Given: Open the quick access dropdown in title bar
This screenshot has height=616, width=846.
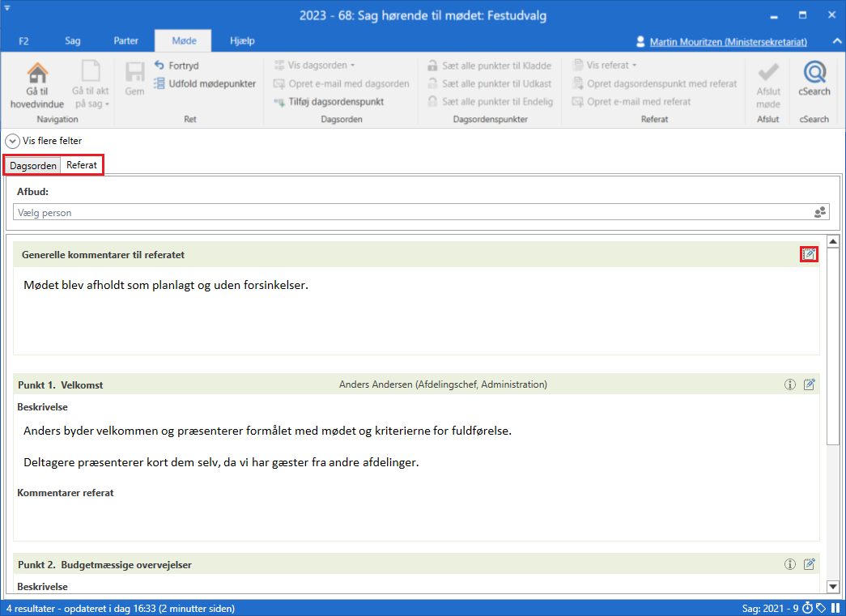Looking at the screenshot, I should (7, 8).
